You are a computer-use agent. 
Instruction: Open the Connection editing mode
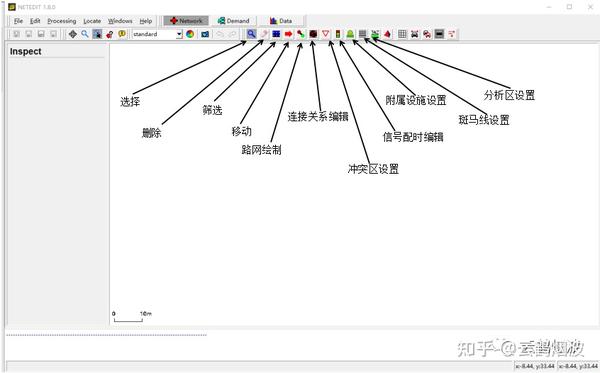pyautogui.click(x=313, y=34)
